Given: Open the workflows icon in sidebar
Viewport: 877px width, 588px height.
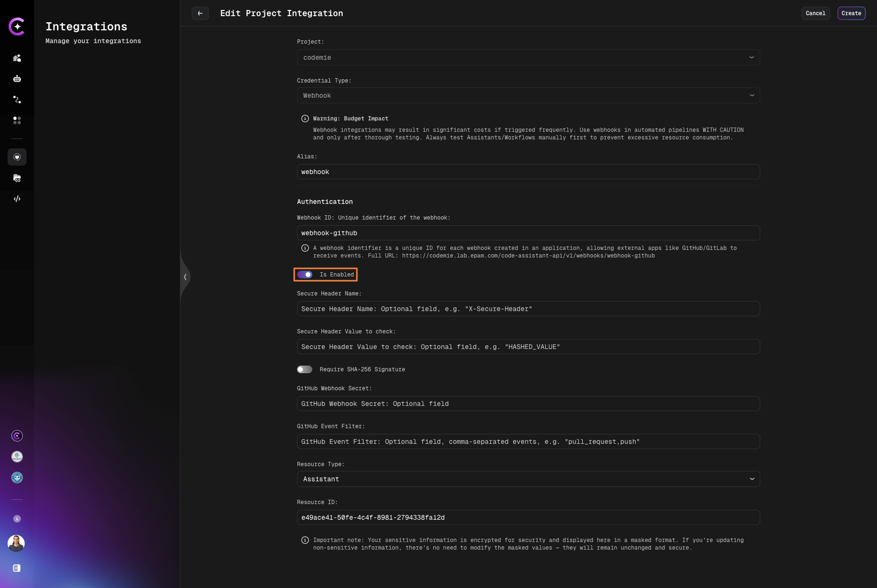Looking at the screenshot, I should pyautogui.click(x=17, y=100).
